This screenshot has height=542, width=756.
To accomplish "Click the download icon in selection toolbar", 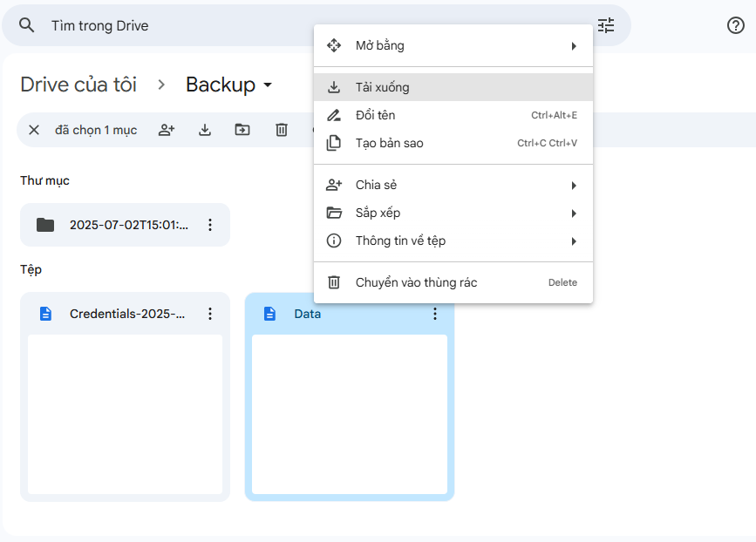I will 205,130.
